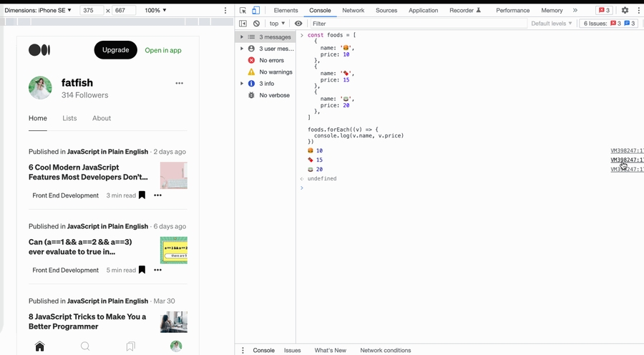
Task: Open DevTools settings gear
Action: tap(625, 11)
